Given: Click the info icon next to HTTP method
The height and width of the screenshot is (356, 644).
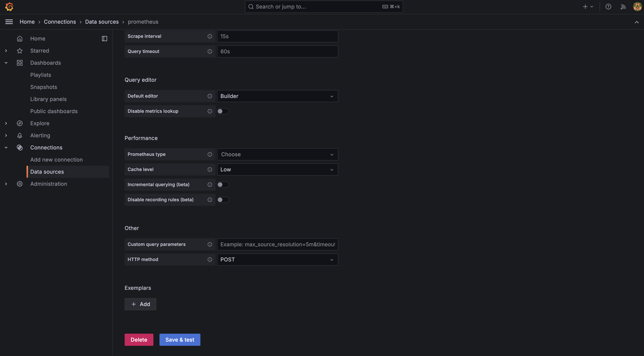Looking at the screenshot, I should (x=210, y=259).
